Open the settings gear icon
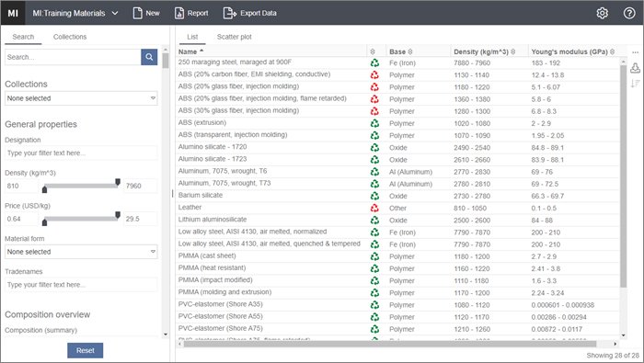This screenshot has height=363, width=644. tap(602, 13)
